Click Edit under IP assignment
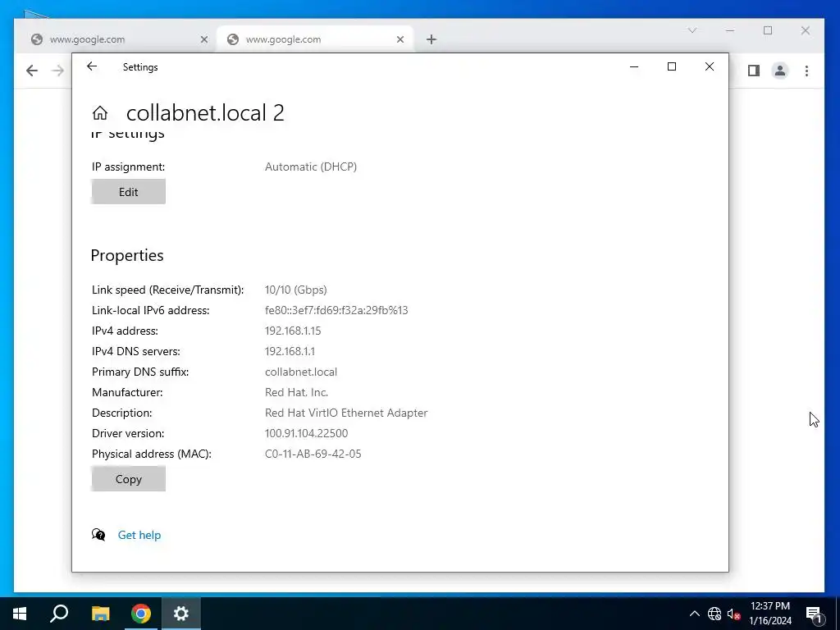The width and height of the screenshot is (840, 630). [129, 192]
